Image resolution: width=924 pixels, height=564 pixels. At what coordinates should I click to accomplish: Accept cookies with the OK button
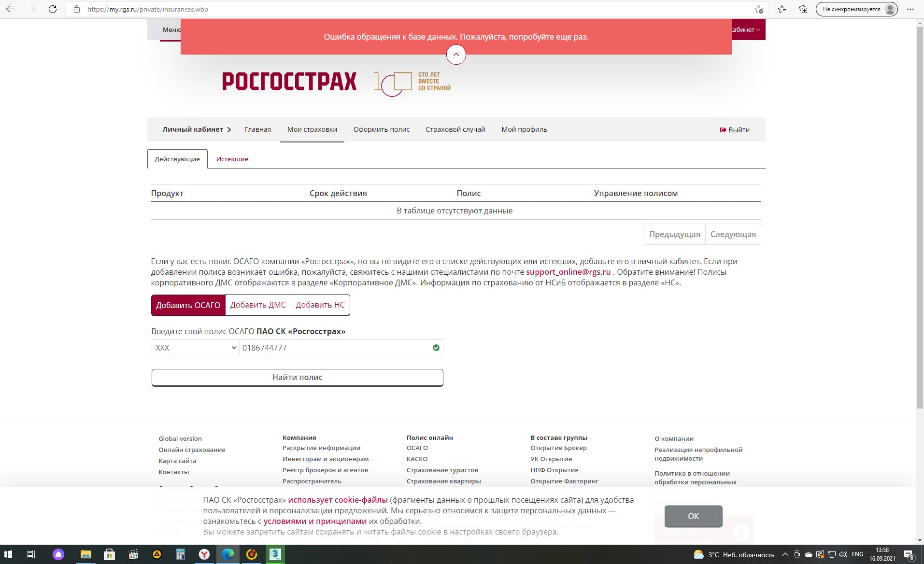[x=693, y=516]
